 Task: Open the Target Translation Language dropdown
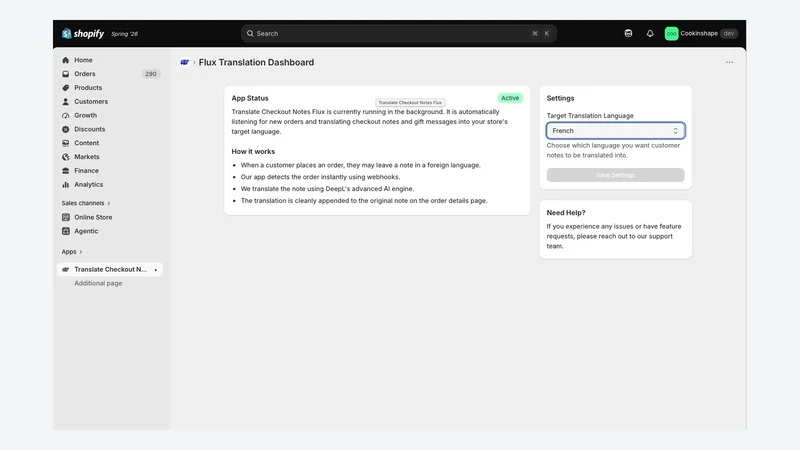pos(615,131)
